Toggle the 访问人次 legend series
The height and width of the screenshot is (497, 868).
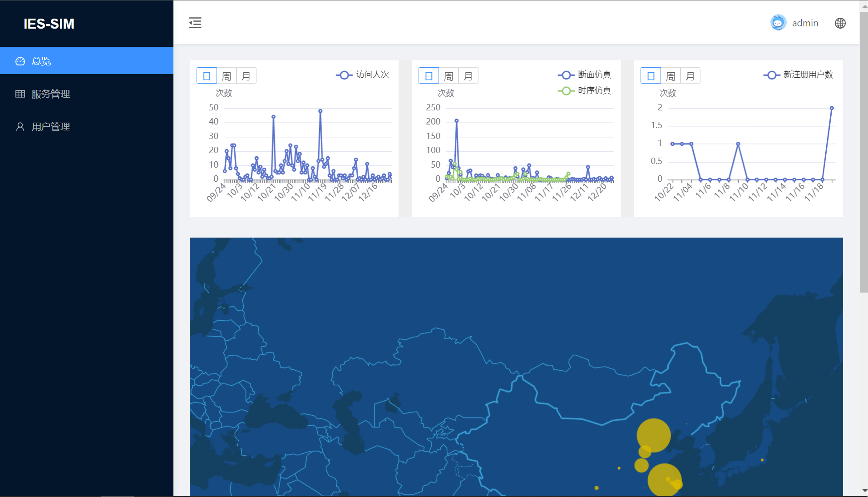[x=362, y=75]
